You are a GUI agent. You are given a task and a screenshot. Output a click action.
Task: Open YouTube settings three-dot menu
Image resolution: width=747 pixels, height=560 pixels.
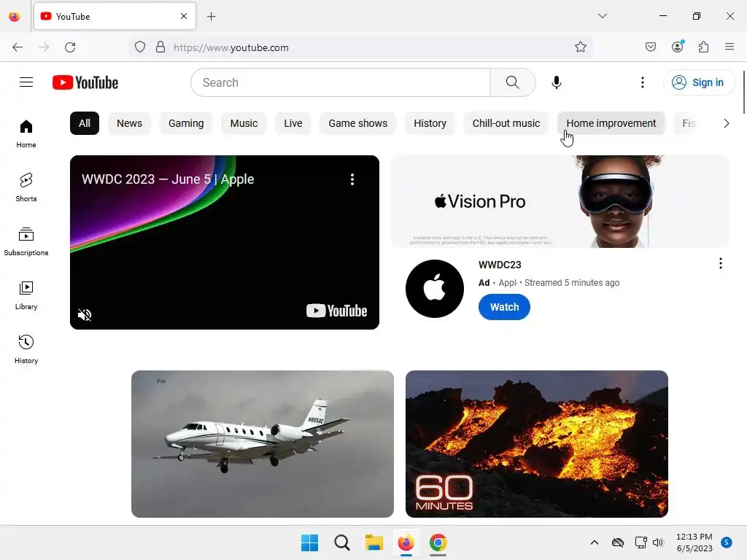pos(642,82)
